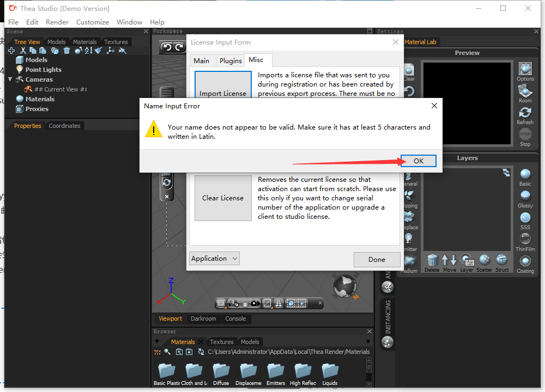This screenshot has height=392, width=545.
Task: Open the Textures tab in Scene panel
Action: pyautogui.click(x=116, y=42)
